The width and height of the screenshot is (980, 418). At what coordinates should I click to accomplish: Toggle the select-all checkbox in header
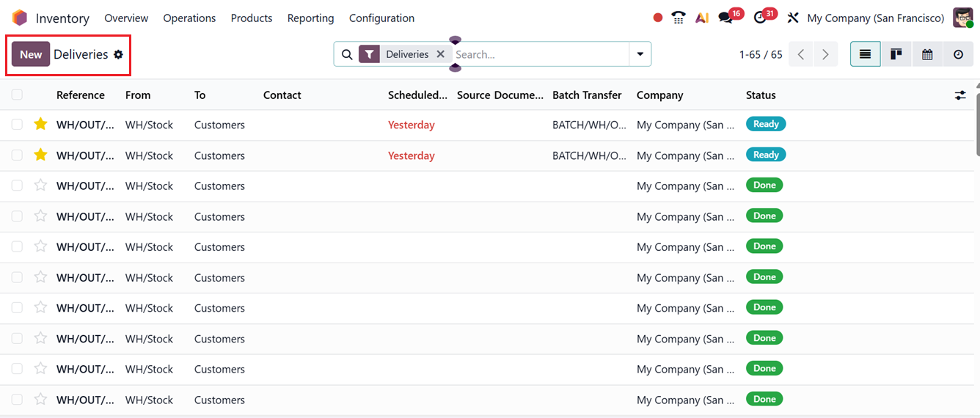click(17, 95)
